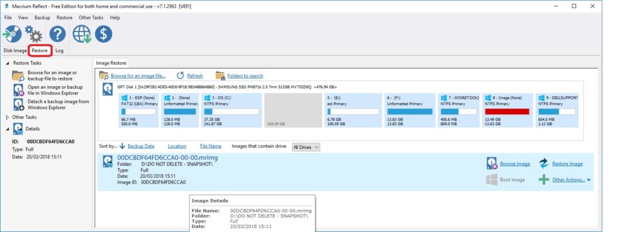Open the Restore menu in the menu bar
Screen dimensions: 644x232
[x=65, y=18]
